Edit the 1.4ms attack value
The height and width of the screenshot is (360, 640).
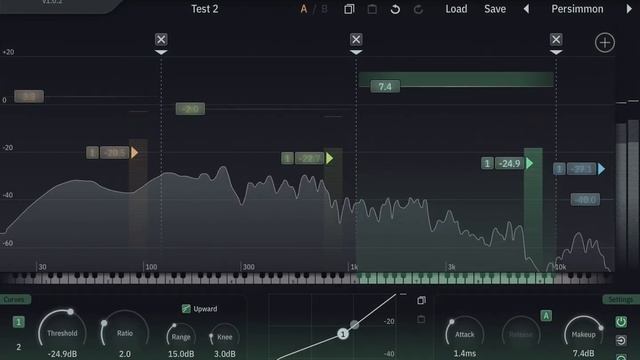pos(464,353)
